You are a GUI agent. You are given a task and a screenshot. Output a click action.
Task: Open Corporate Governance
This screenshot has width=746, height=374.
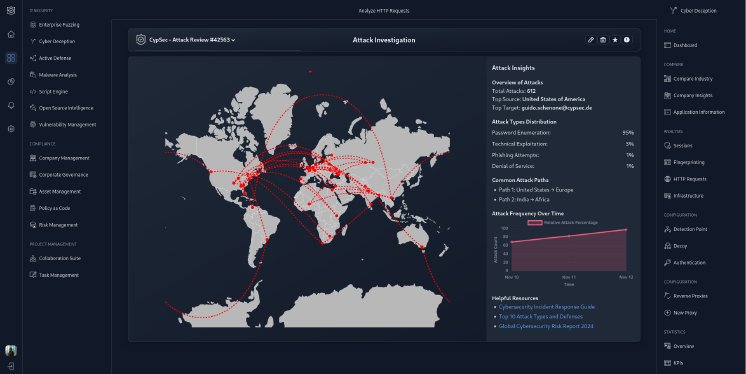coord(59,175)
